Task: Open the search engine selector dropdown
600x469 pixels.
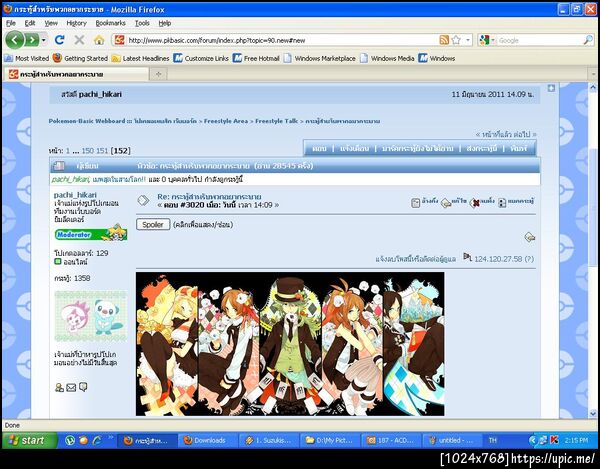Action: (487, 40)
